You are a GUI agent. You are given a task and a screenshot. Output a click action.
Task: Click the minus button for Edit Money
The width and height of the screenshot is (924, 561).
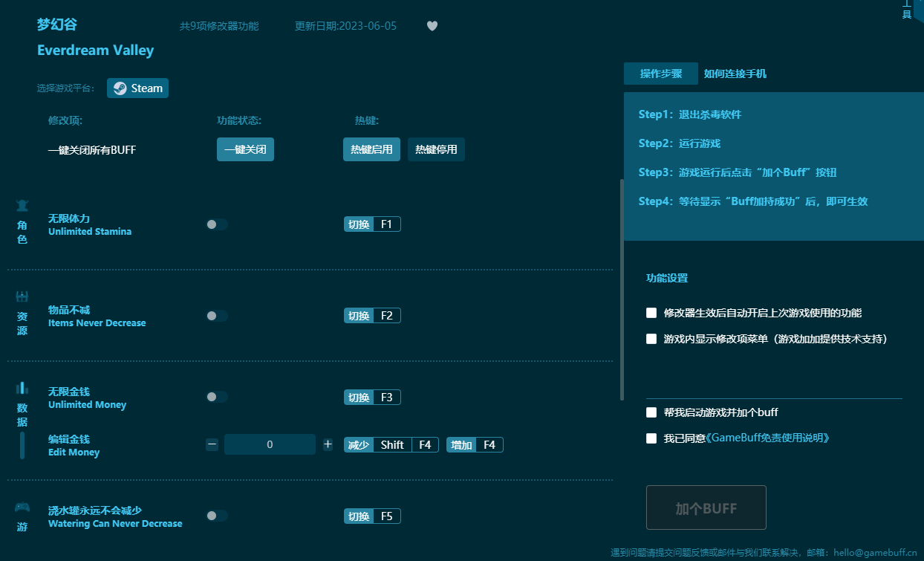(212, 444)
